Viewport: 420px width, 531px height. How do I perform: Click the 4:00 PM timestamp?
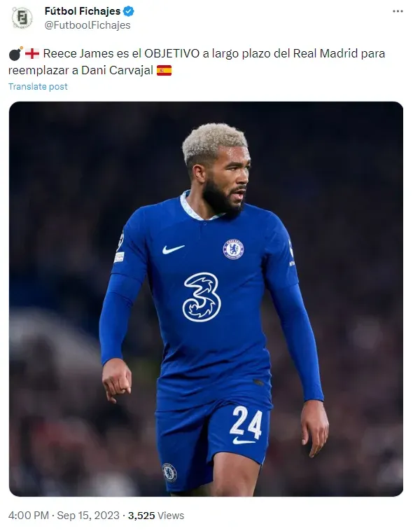(29, 516)
